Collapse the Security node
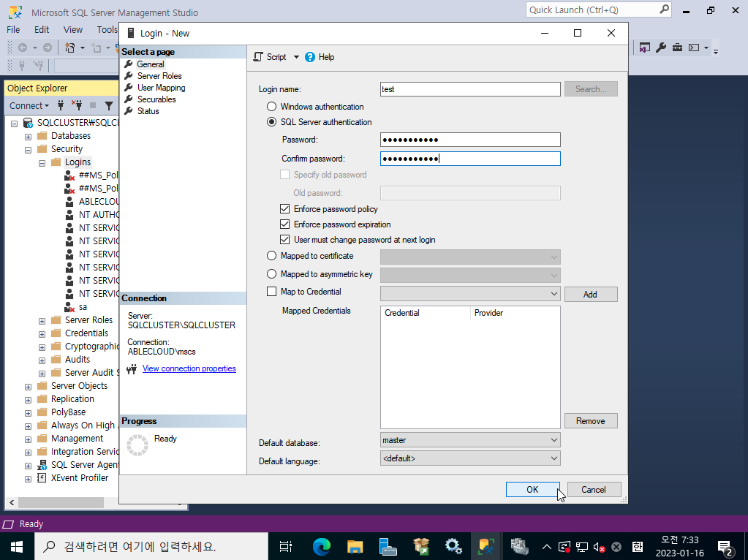 28,150
